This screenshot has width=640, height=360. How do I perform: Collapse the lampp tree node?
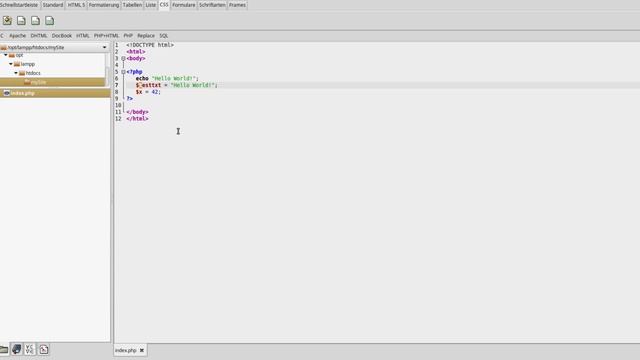(x=11, y=64)
